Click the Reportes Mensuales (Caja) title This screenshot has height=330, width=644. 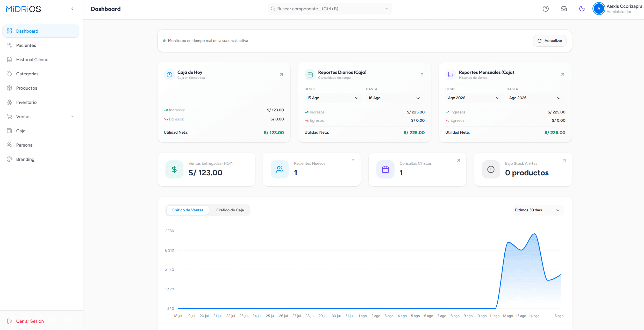(x=486, y=72)
